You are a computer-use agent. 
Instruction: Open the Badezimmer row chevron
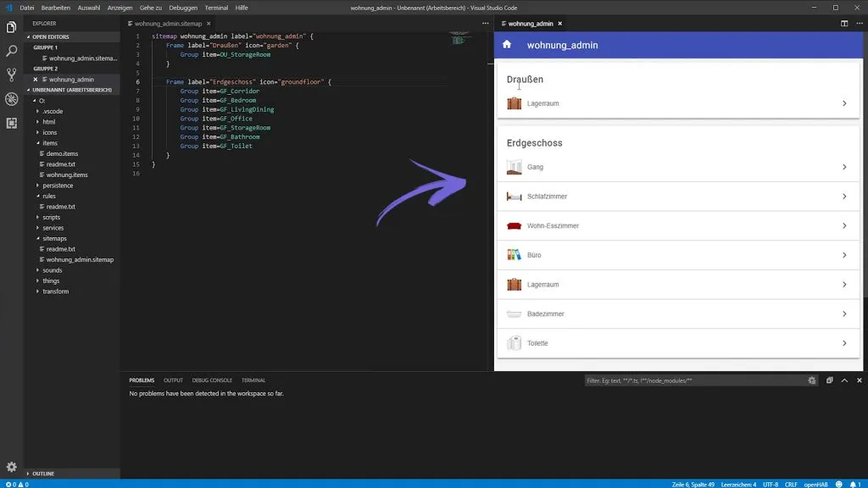click(844, 313)
